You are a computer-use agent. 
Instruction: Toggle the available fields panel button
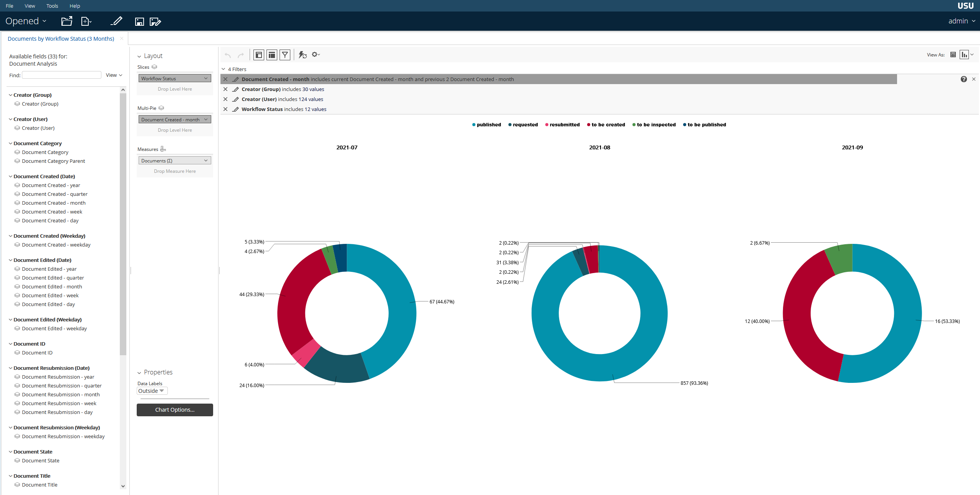point(259,55)
